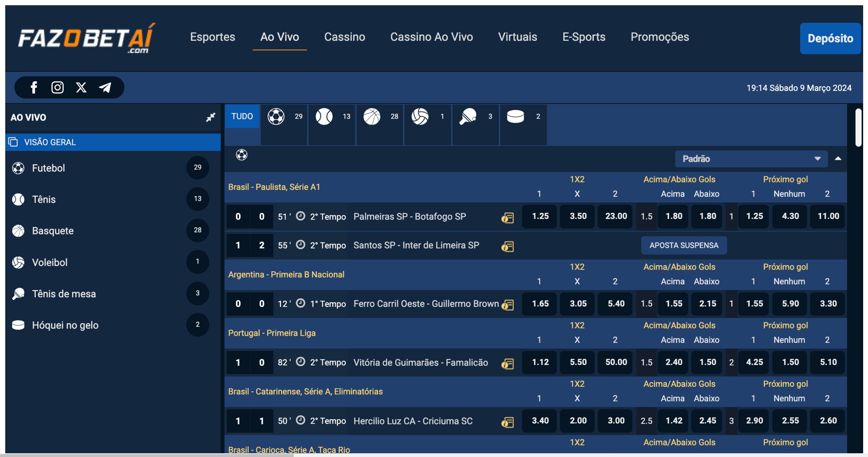Filter by volleyball icon in top sport bar
This screenshot has height=457, width=868.
(x=420, y=116)
